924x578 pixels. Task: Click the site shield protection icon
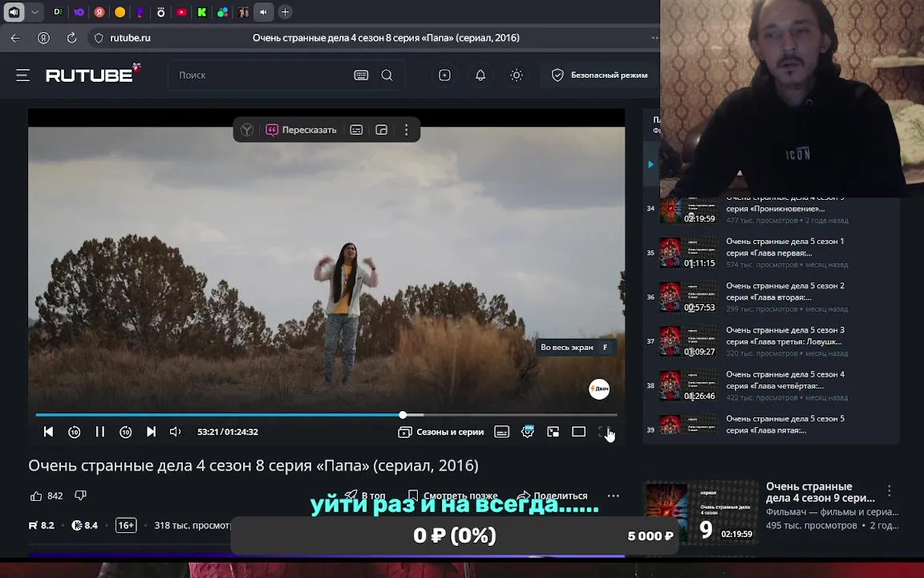tap(99, 38)
